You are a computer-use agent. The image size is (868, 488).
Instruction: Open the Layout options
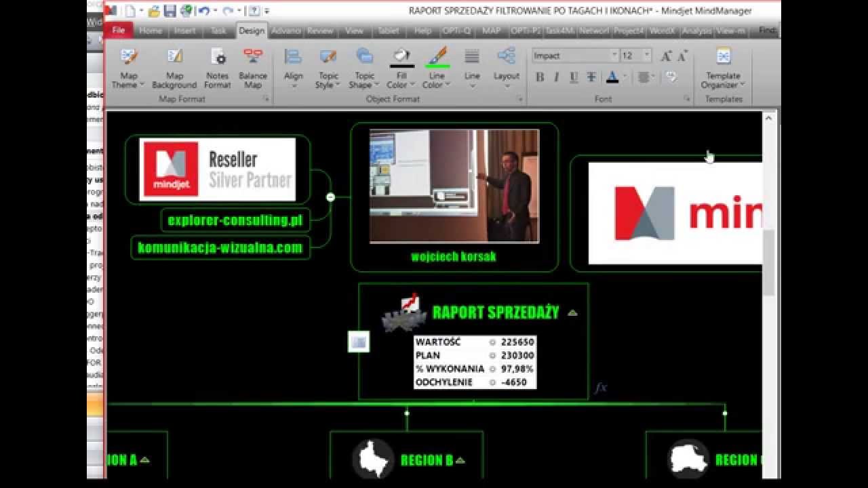pos(507,68)
